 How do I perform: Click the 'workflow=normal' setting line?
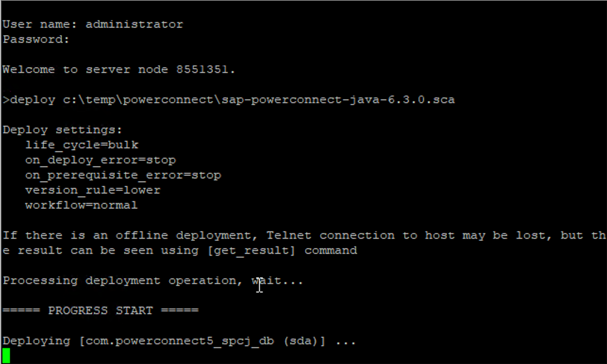(81, 205)
